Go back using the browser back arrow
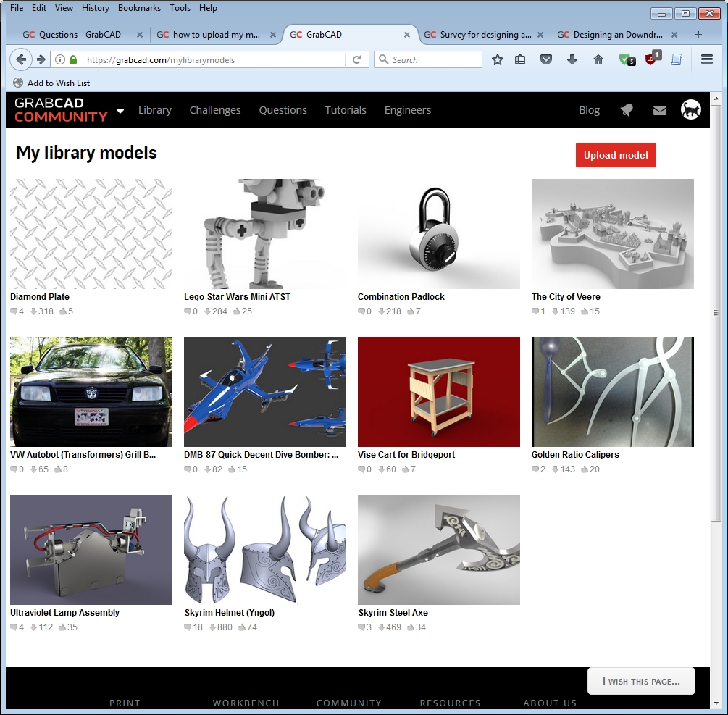The image size is (728, 715). tap(21, 59)
